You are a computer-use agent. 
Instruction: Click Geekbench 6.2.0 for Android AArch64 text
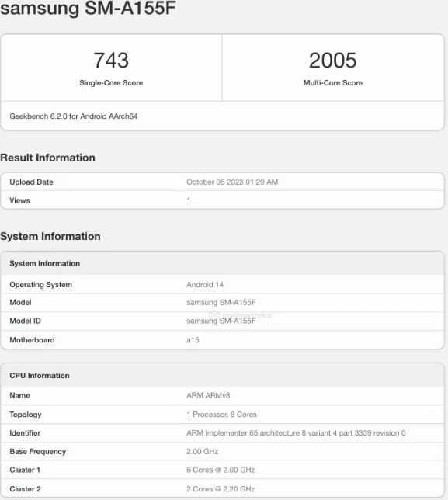pos(73,116)
